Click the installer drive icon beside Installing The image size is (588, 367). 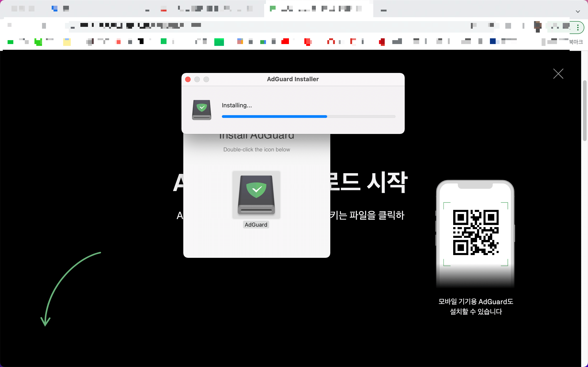201,110
